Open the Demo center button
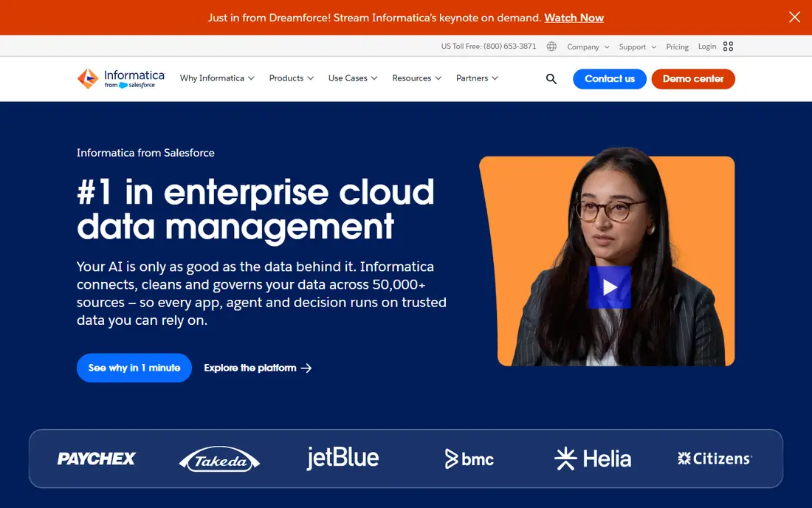Image resolution: width=812 pixels, height=508 pixels. point(693,79)
